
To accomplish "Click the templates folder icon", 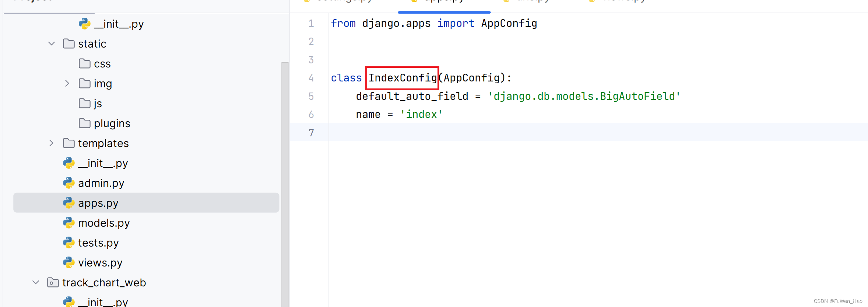I will (69, 143).
